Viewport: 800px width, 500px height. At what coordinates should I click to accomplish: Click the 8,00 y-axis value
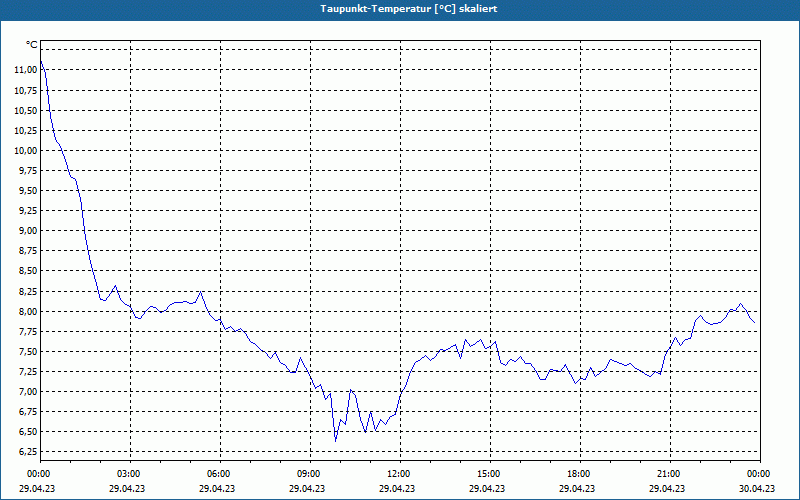coord(28,312)
